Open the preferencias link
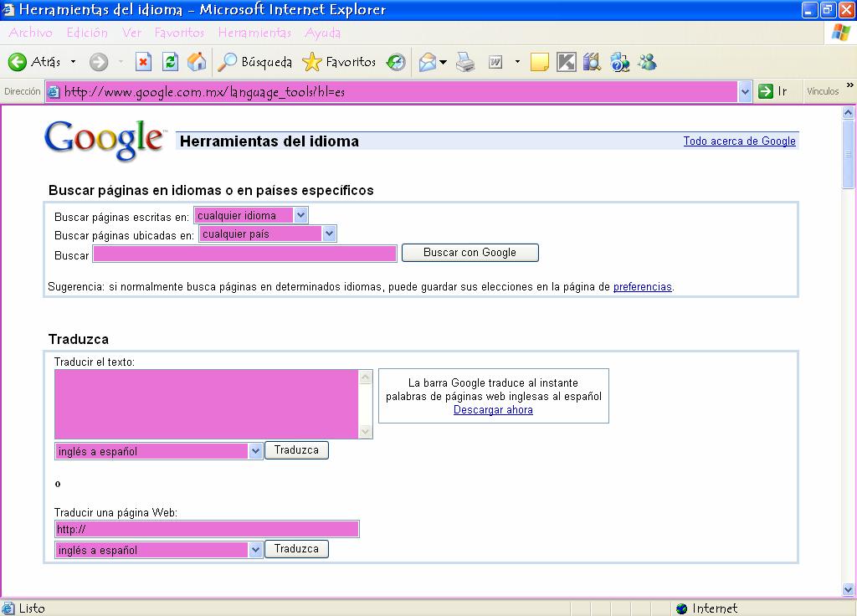Image resolution: width=857 pixels, height=616 pixels. [x=642, y=286]
